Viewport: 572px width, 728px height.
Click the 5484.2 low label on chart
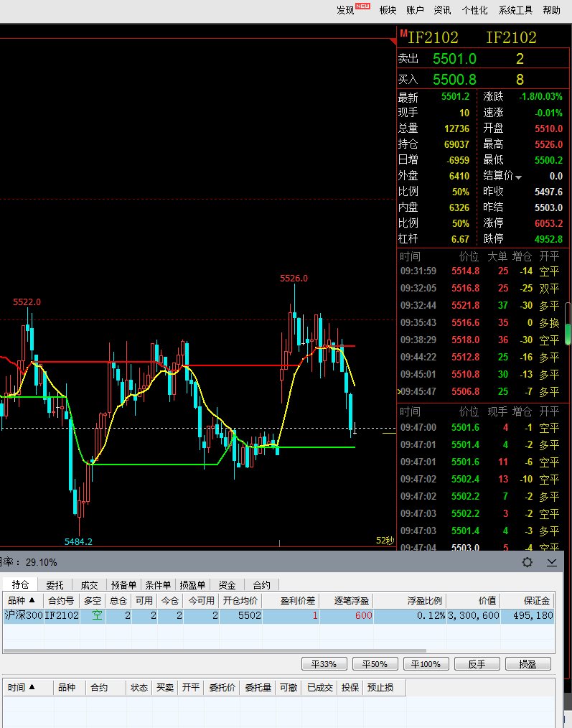(x=78, y=541)
